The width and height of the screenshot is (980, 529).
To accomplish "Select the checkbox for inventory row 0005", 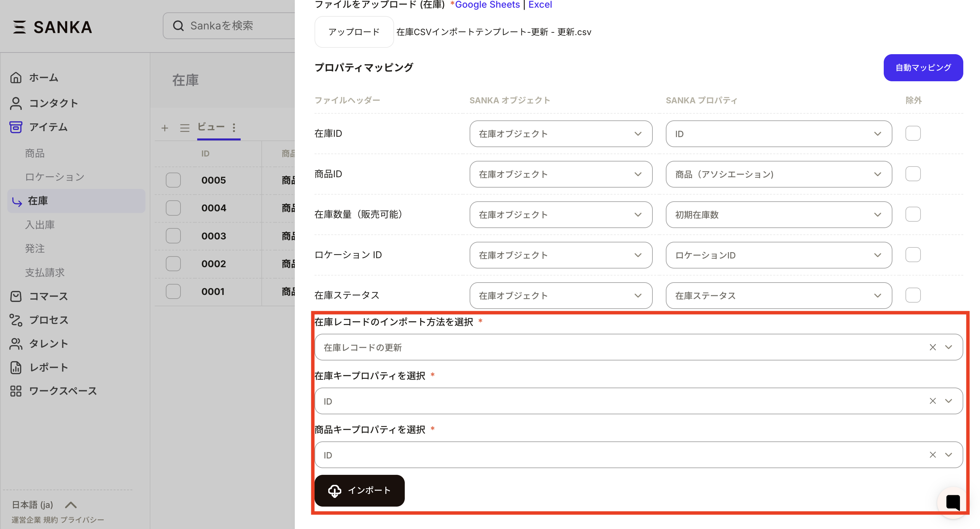I will coord(173,180).
